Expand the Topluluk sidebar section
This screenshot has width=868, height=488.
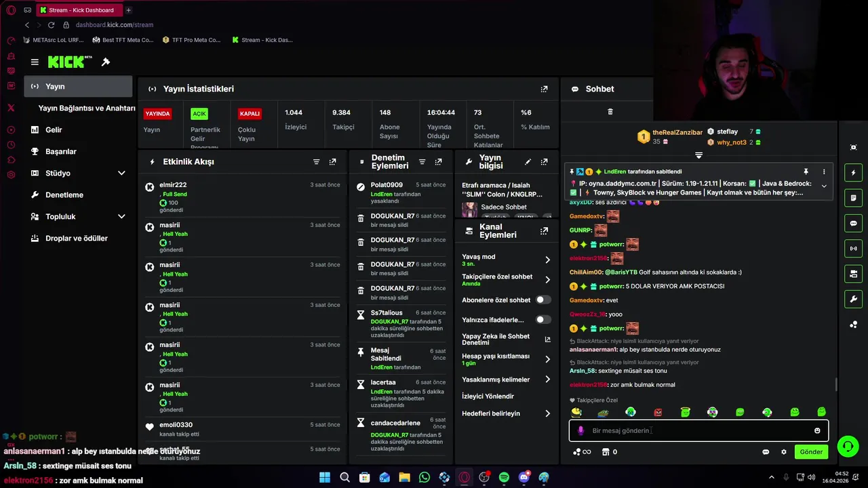point(121,217)
